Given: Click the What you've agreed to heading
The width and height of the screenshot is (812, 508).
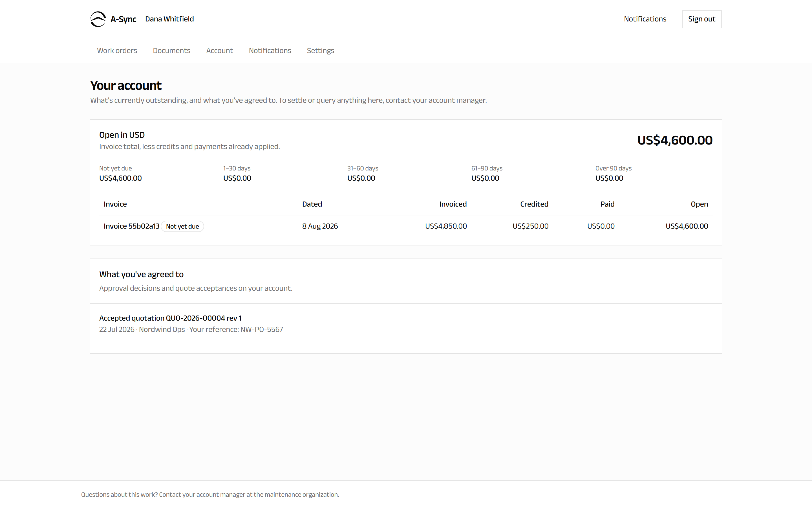Looking at the screenshot, I should click(141, 275).
